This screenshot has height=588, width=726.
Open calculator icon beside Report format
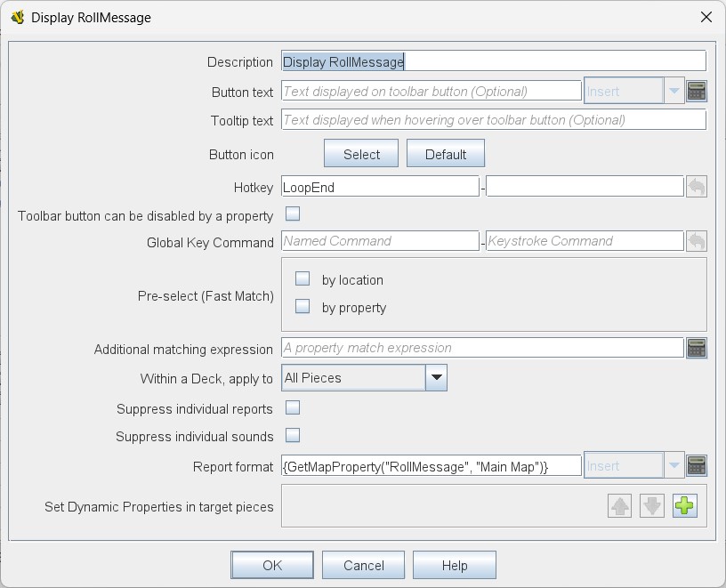pos(697,466)
